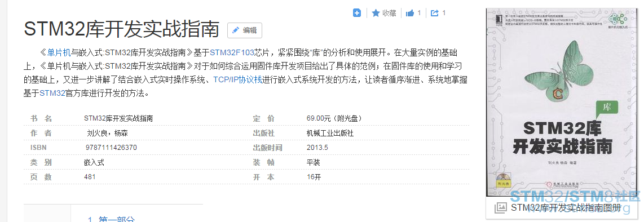Open the STM32 link in description
This screenshot has height=222, width=644.
52,93
